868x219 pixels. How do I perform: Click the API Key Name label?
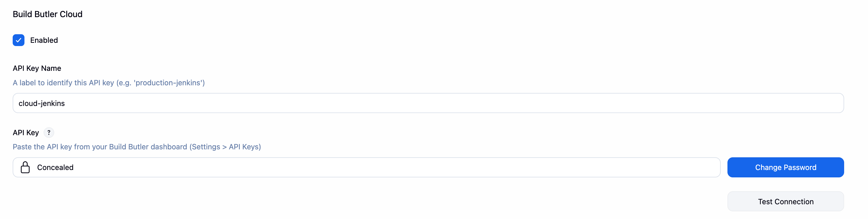(37, 68)
